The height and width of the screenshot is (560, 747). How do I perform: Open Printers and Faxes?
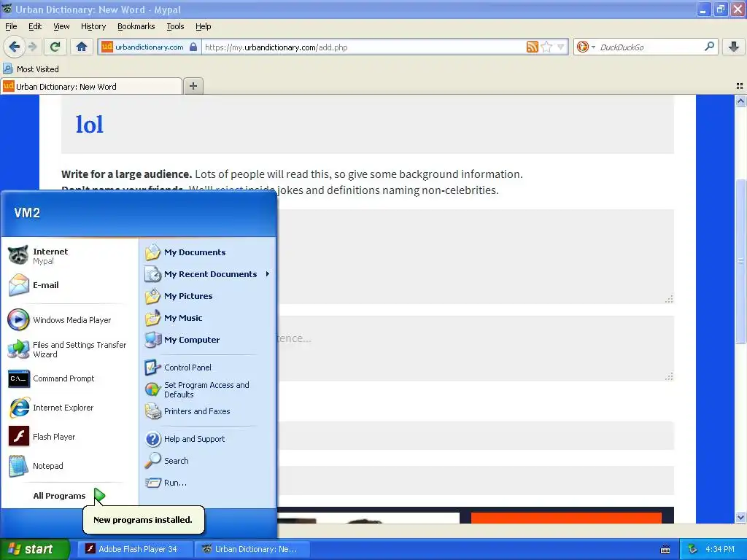coord(208,411)
